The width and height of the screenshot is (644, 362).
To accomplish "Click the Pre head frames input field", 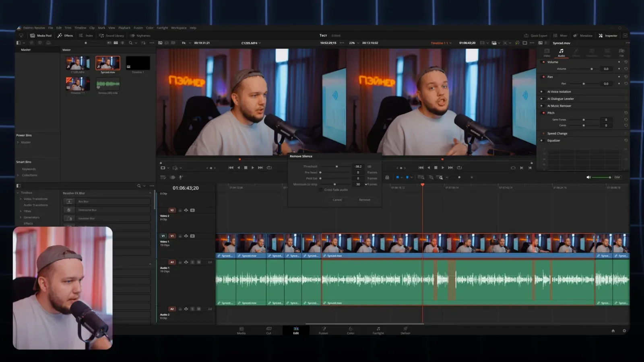I will (358, 173).
